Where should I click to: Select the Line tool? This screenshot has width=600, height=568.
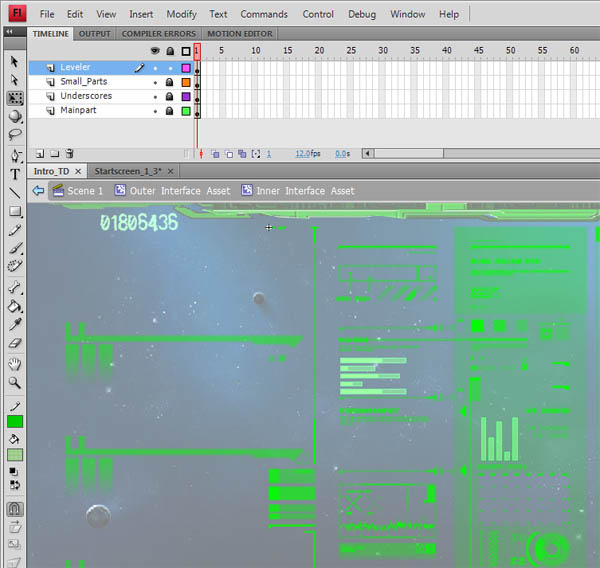(x=15, y=193)
